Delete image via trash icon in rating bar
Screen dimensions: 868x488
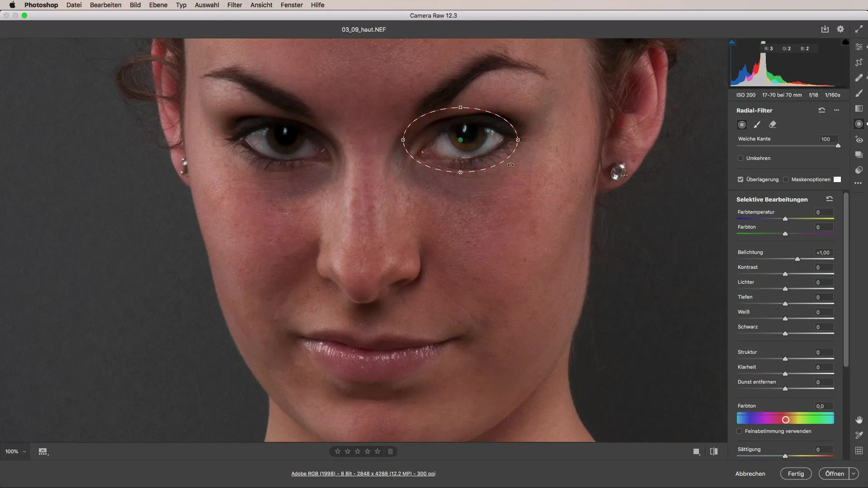tap(391, 451)
